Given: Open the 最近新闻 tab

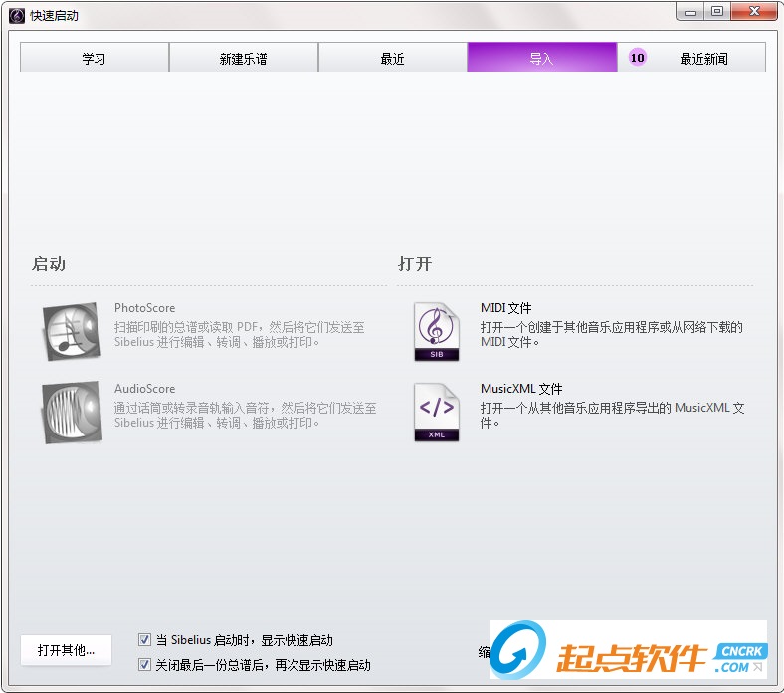Looking at the screenshot, I should point(691,58).
